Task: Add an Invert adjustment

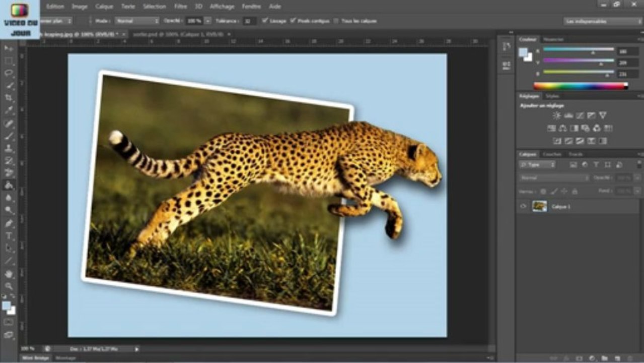Action: coord(557,141)
